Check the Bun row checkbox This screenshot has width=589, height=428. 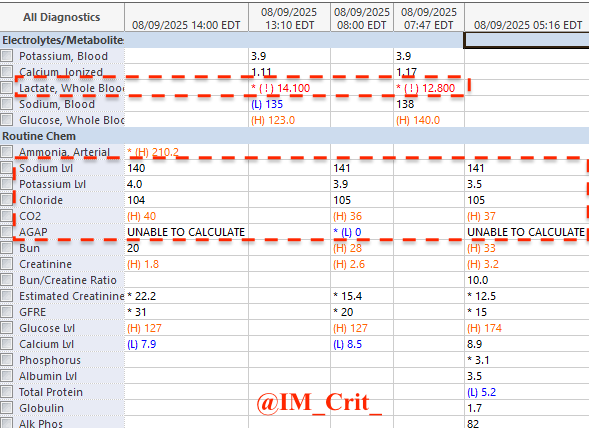6,248
